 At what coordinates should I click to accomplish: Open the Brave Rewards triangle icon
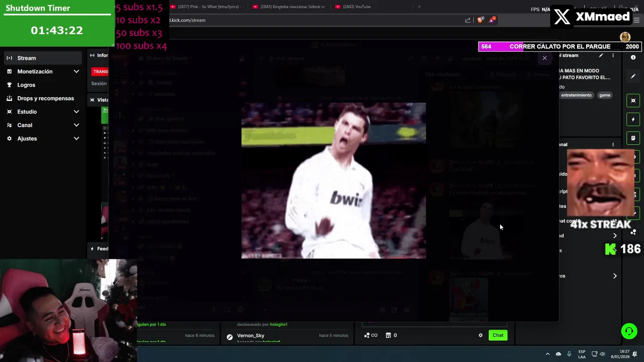click(492, 20)
